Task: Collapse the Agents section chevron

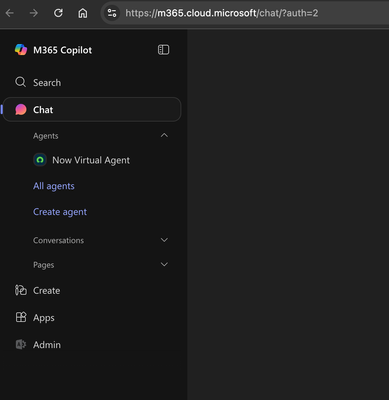Action: (164, 135)
